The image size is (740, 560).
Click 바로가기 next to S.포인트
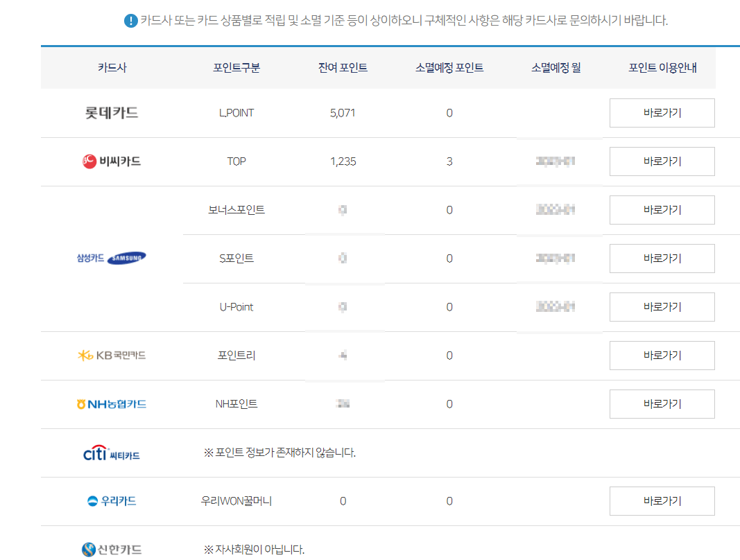[661, 258]
